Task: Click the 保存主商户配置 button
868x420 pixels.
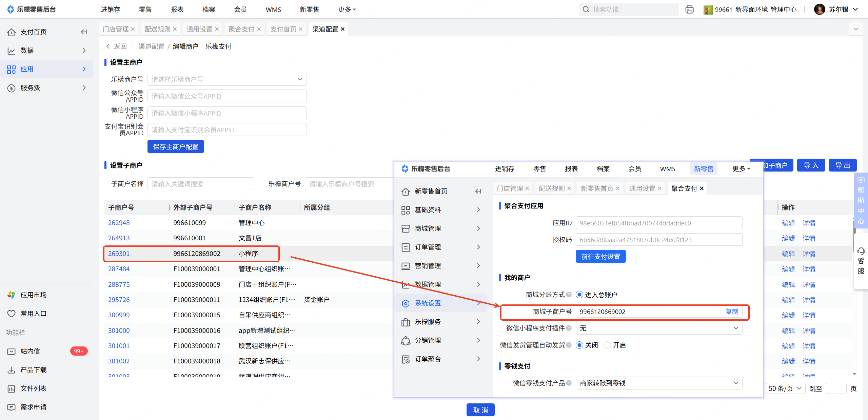Action: pyautogui.click(x=176, y=147)
